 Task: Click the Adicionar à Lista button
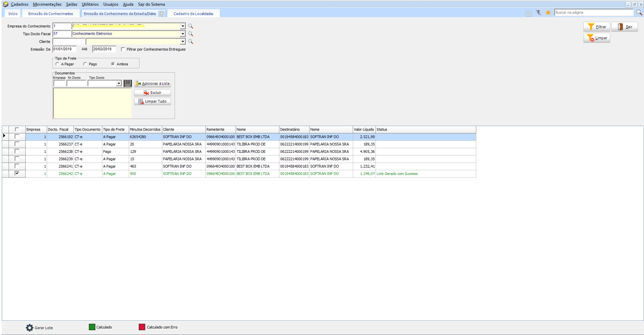pyautogui.click(x=152, y=84)
